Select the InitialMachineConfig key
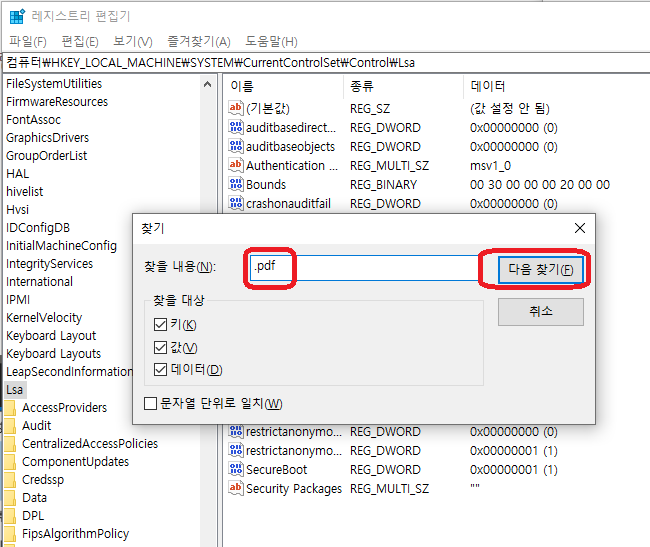The image size is (650, 547). [61, 246]
